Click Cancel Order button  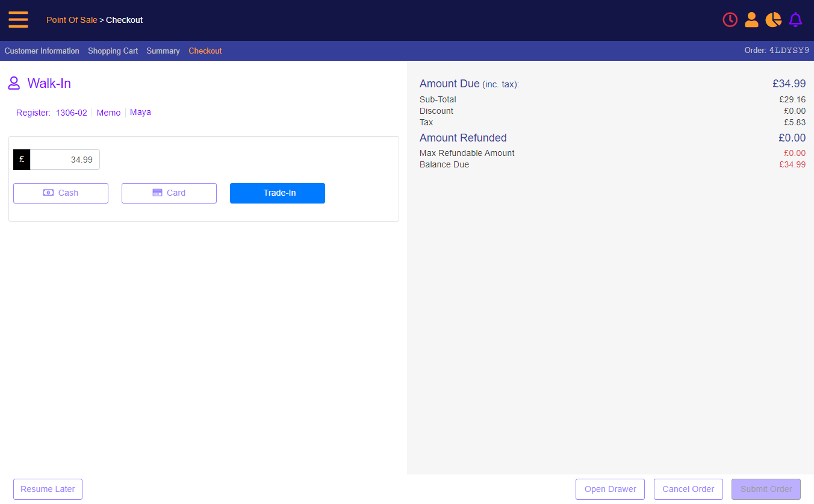688,490
